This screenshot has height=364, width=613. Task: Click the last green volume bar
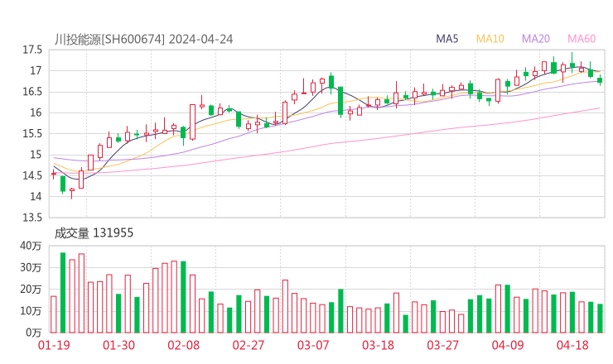point(600,318)
